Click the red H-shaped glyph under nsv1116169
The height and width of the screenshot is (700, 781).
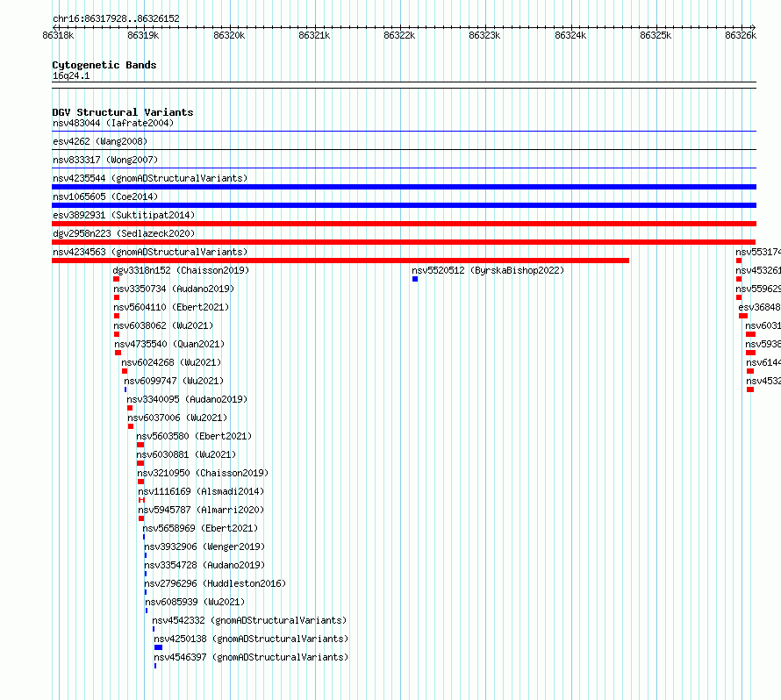pyautogui.click(x=141, y=500)
